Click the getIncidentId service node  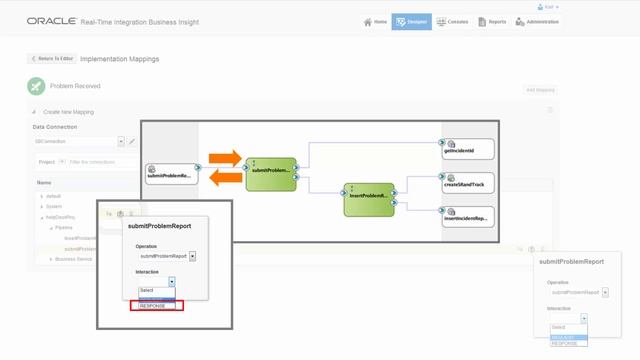[468, 149]
